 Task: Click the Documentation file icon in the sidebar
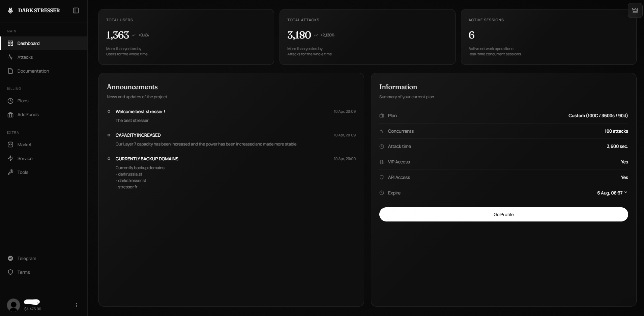pyautogui.click(x=10, y=71)
